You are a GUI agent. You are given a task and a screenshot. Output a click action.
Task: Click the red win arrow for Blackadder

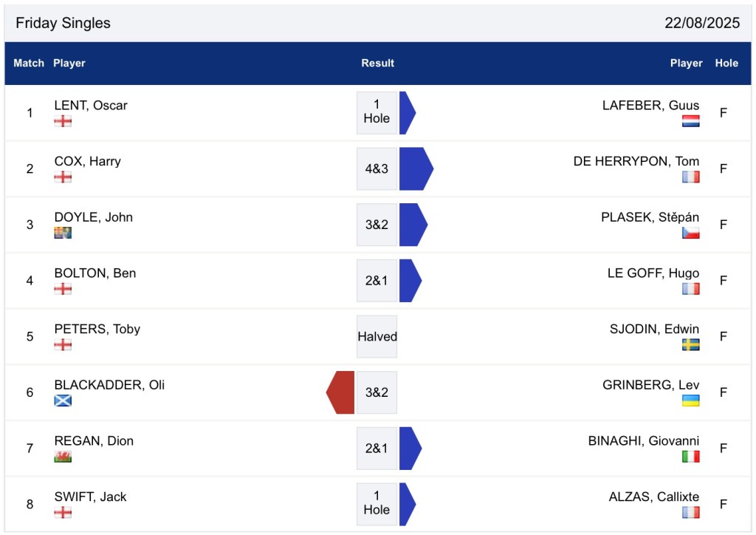341,392
